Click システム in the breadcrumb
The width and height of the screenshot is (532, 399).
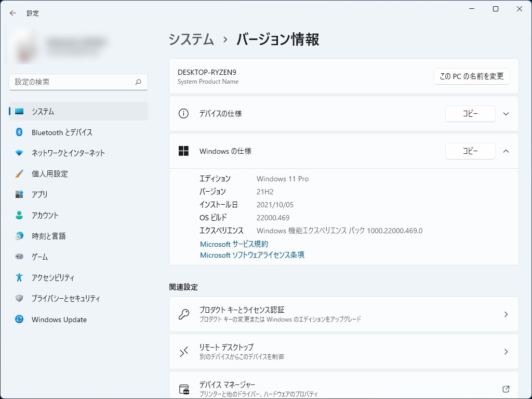[x=191, y=39]
